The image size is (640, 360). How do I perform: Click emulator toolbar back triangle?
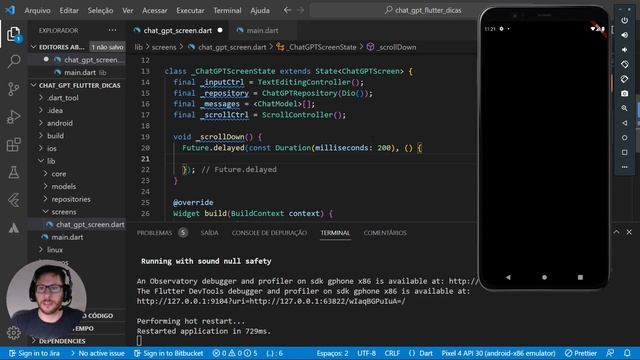pos(624,123)
